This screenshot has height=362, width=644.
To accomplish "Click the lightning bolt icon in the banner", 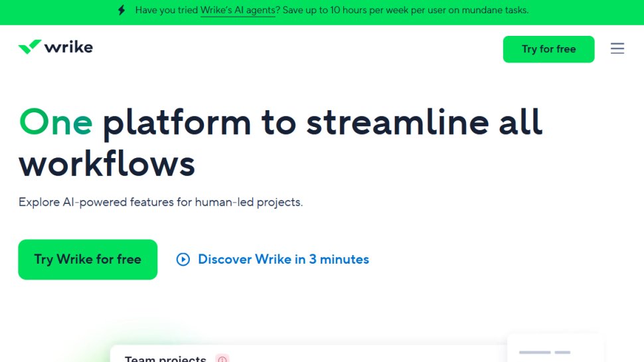I will coord(121,10).
